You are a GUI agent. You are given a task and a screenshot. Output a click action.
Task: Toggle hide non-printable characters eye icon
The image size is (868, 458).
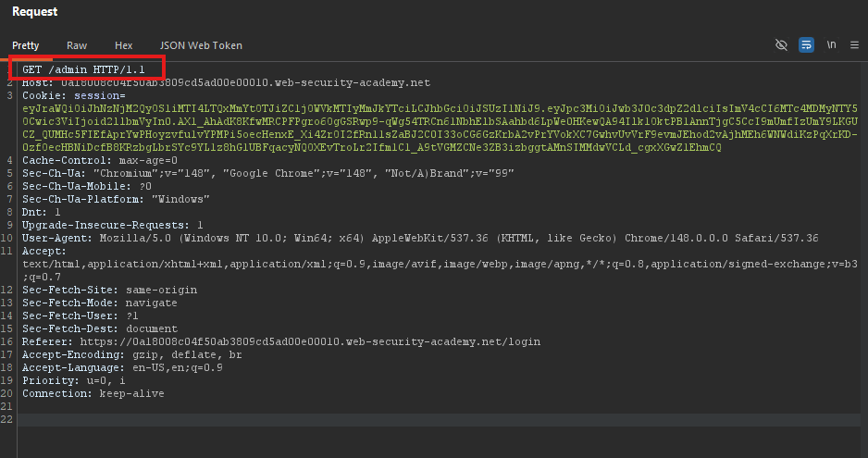(x=781, y=44)
